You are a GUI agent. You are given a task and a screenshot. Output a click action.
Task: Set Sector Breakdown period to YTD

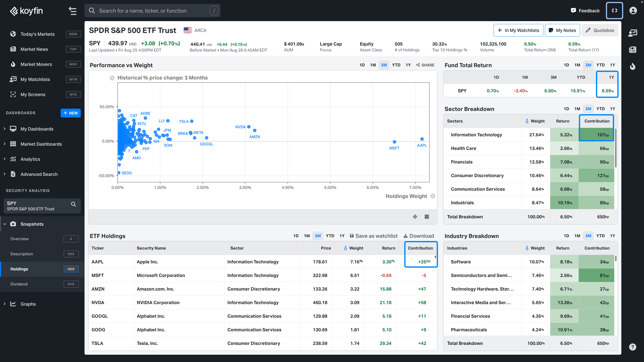[x=600, y=109]
